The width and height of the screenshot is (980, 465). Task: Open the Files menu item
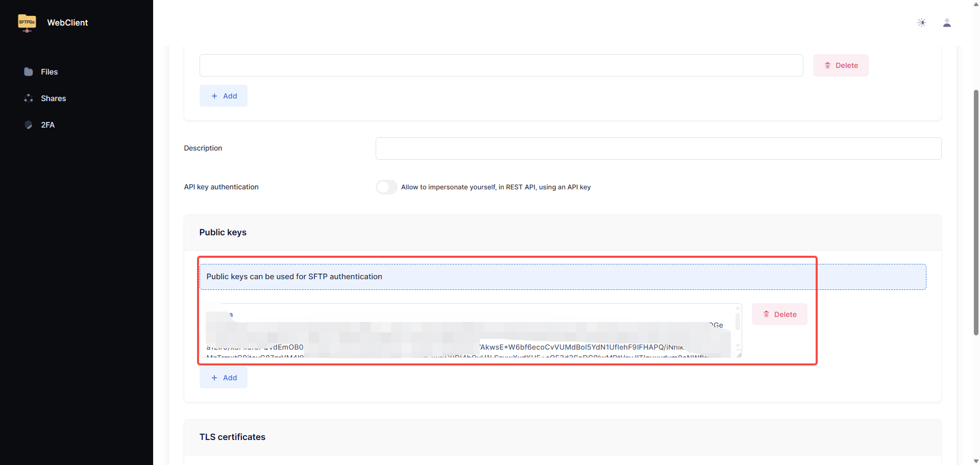tap(49, 72)
